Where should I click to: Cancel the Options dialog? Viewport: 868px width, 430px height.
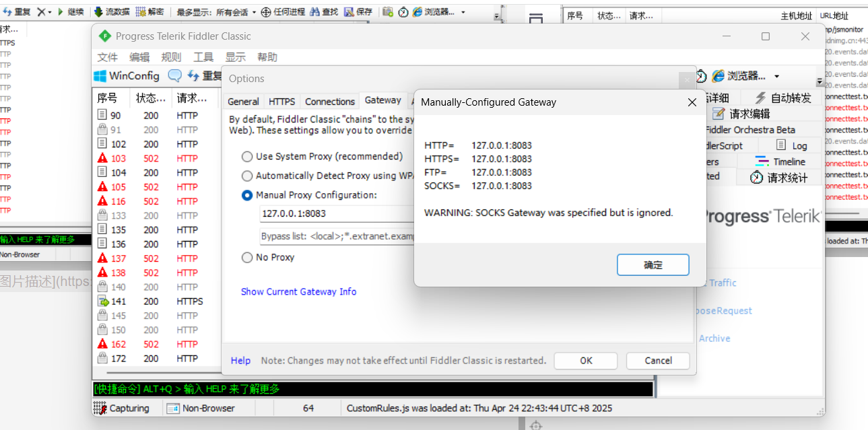click(658, 361)
